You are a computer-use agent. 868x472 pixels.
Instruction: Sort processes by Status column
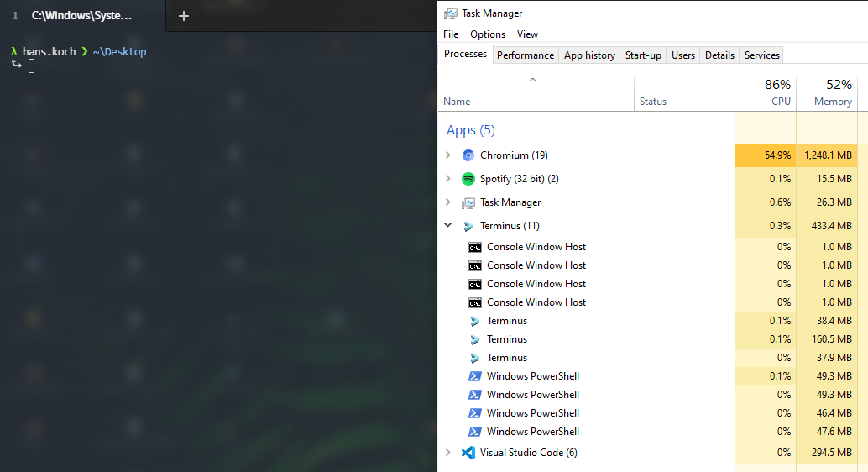pos(684,93)
